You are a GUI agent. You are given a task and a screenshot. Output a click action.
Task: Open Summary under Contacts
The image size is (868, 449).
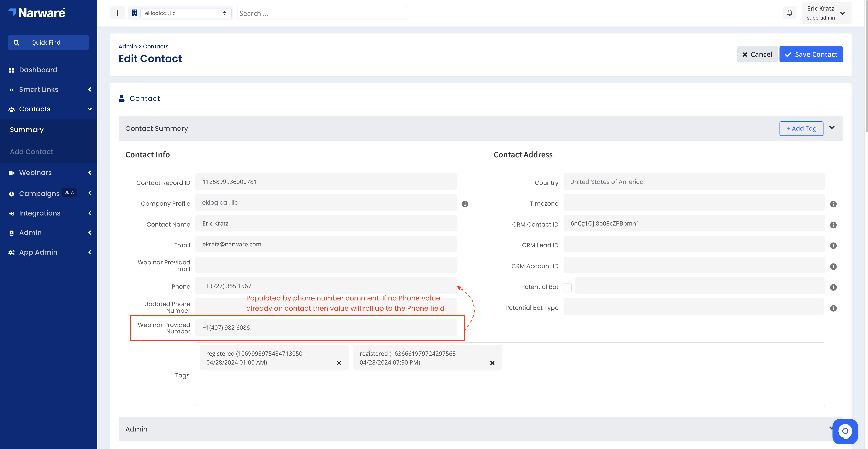(27, 130)
